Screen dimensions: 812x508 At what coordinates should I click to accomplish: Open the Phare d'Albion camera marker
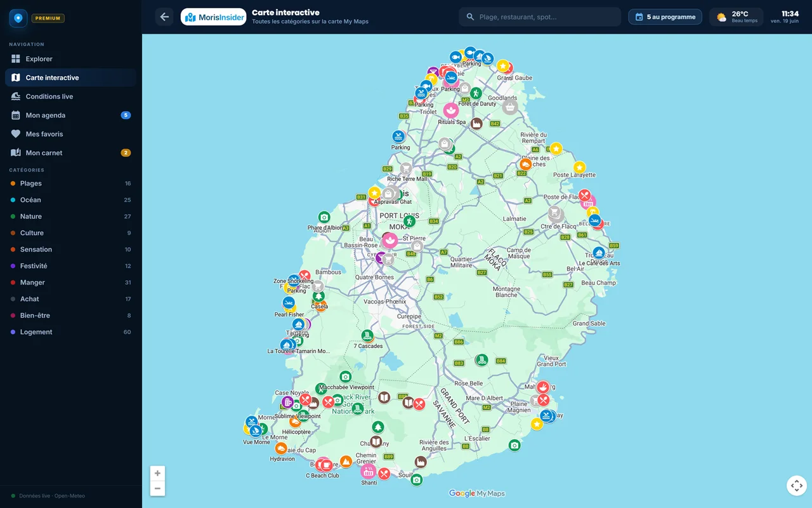(324, 217)
